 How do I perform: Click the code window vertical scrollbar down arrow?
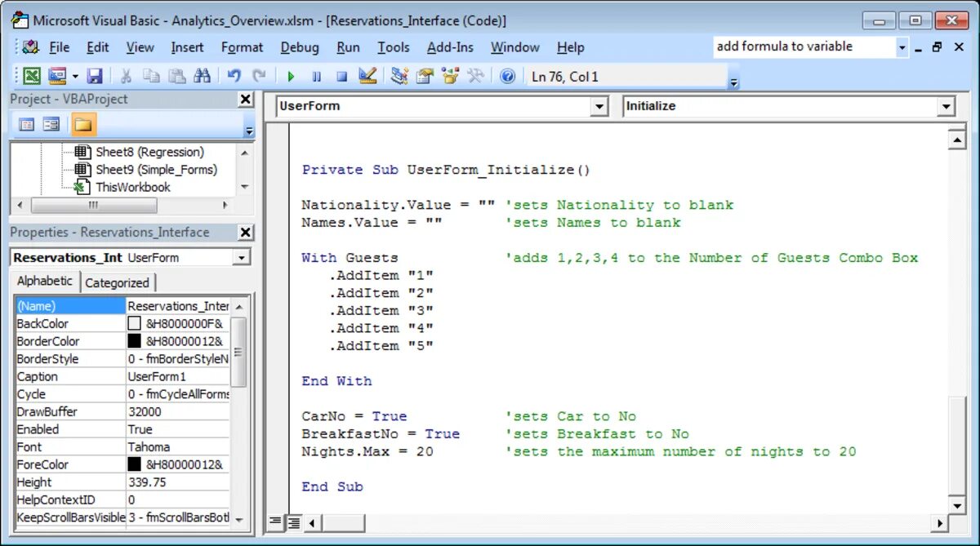[956, 505]
